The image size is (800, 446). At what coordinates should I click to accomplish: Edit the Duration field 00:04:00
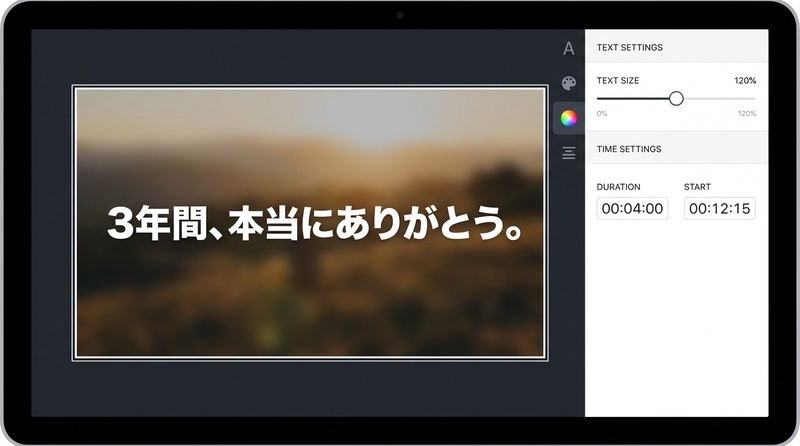pyautogui.click(x=632, y=208)
